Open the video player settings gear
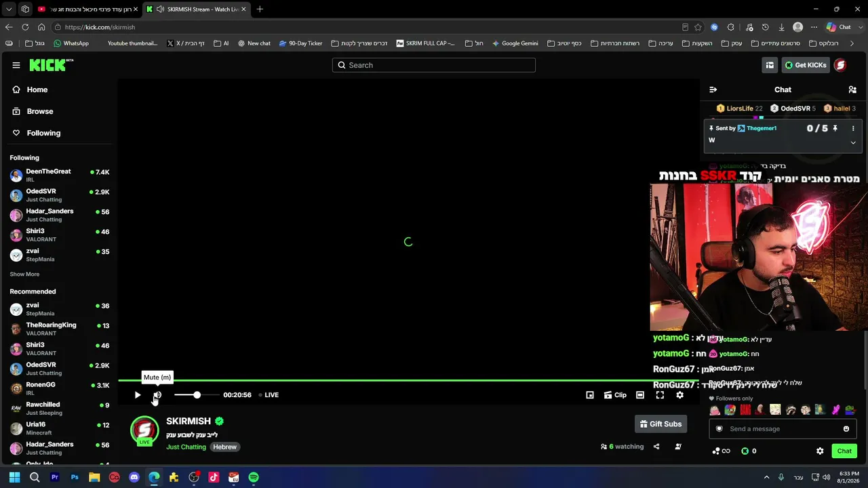Screen dimensions: 868x488 (x=680, y=395)
